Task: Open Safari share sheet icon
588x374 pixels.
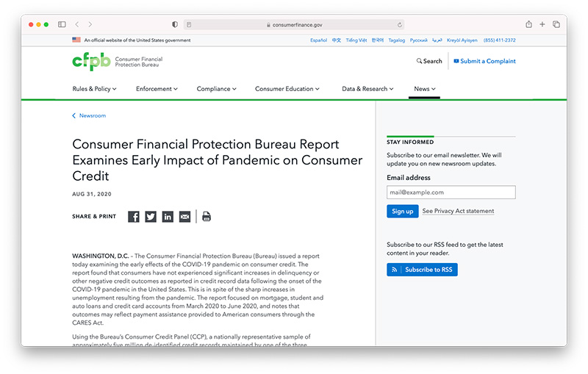Action: coord(528,24)
